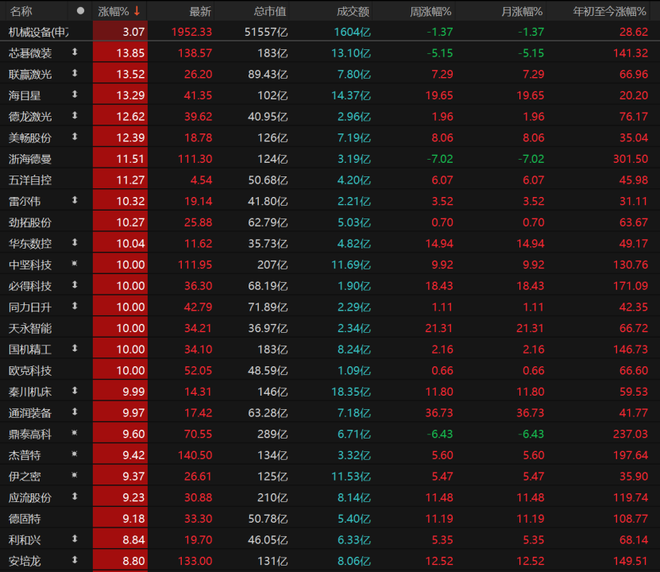Toggle the marker icon on 国机精工
This screenshot has width=660, height=572.
[75, 349]
